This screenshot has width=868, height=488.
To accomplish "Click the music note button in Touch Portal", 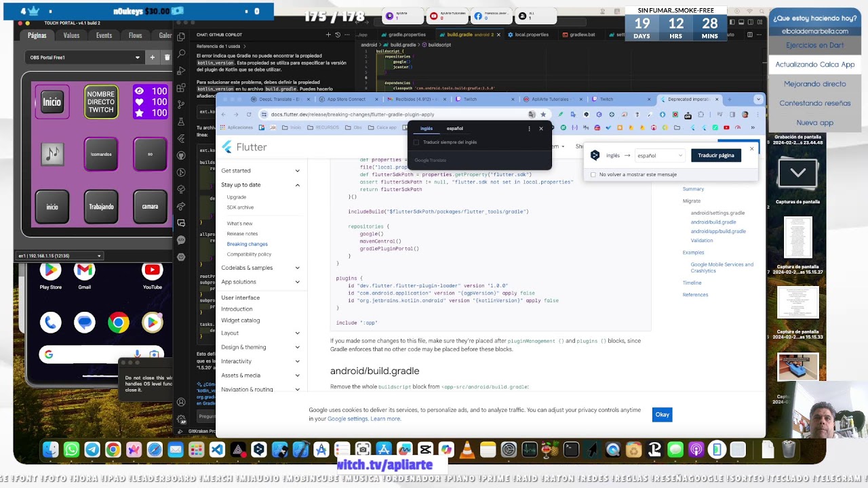I will click(52, 154).
